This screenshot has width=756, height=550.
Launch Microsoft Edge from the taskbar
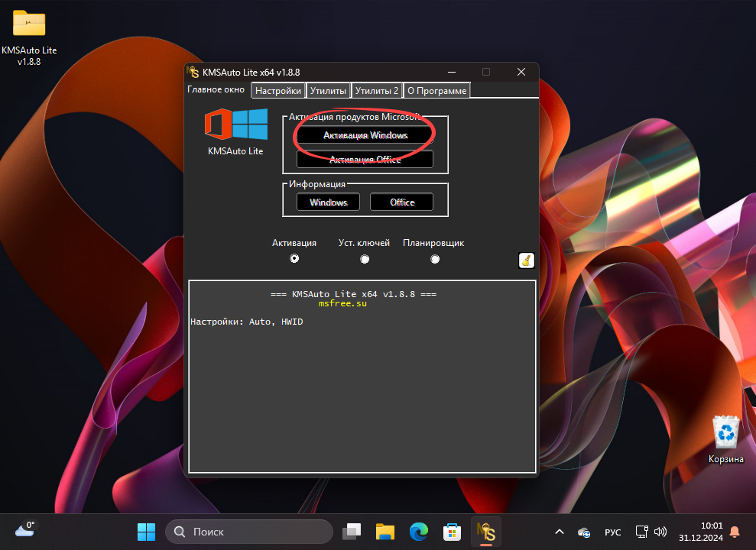[x=418, y=531]
